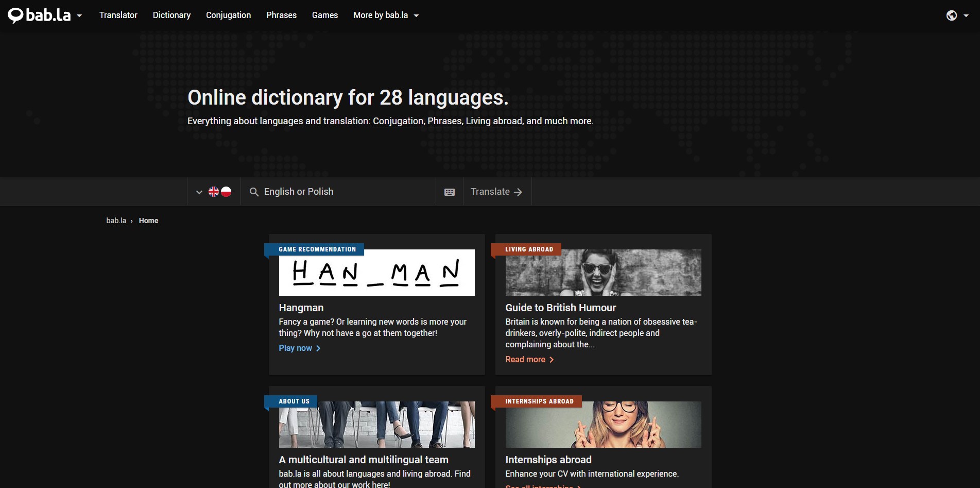The image size is (980, 488).
Task: Click the Hangman card title
Action: [301, 308]
